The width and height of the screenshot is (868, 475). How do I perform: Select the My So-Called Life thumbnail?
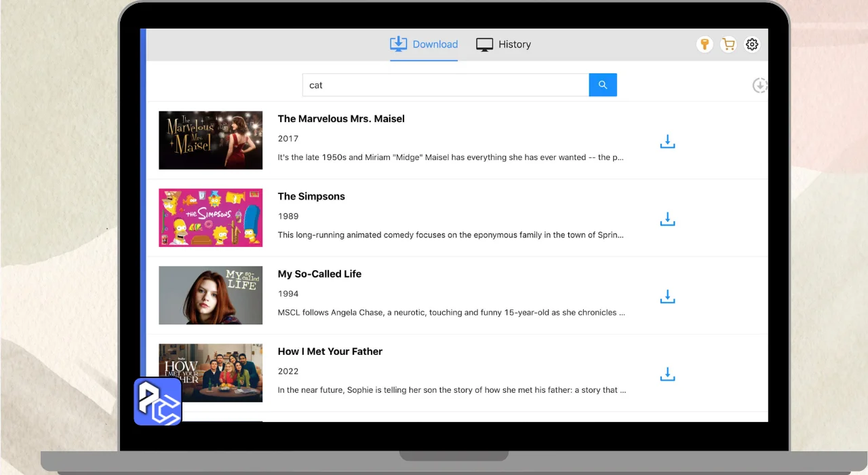211,295
